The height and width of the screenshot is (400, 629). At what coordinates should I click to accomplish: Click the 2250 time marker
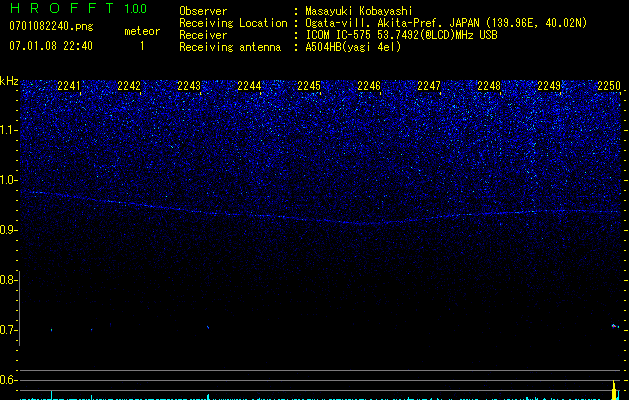(x=609, y=87)
